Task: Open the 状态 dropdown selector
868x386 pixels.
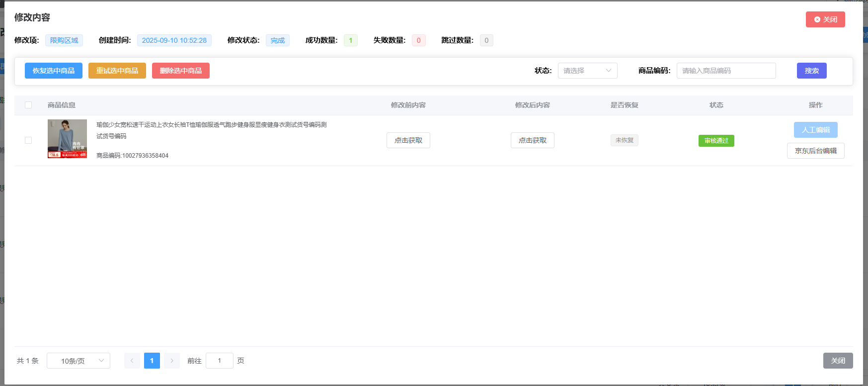Action: 587,71
